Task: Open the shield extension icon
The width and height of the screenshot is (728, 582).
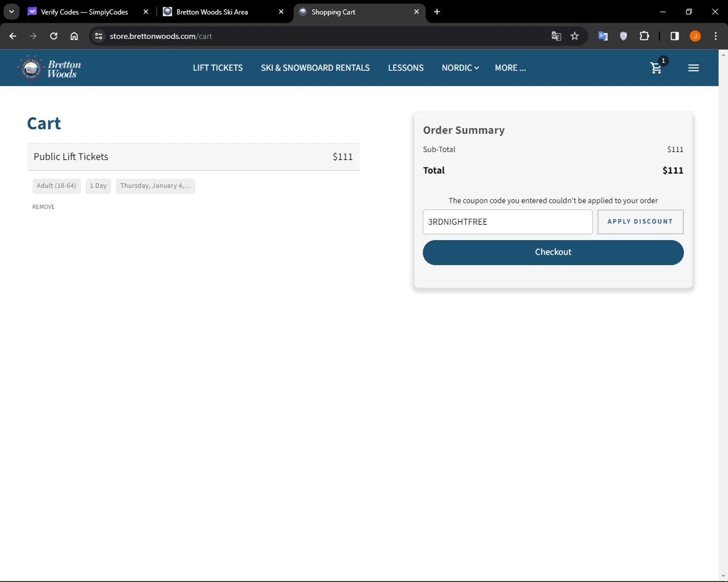Action: click(624, 36)
